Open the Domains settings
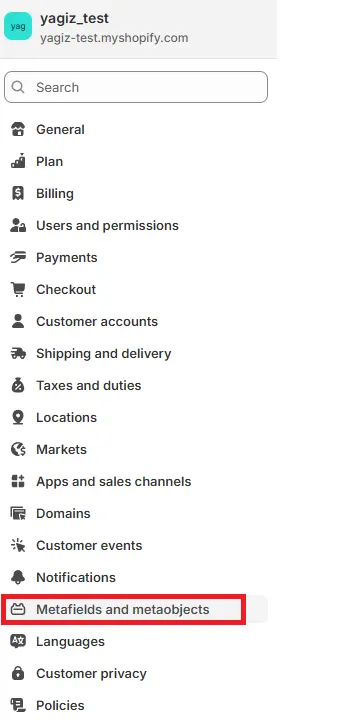This screenshot has width=362, height=723. (x=136, y=513)
